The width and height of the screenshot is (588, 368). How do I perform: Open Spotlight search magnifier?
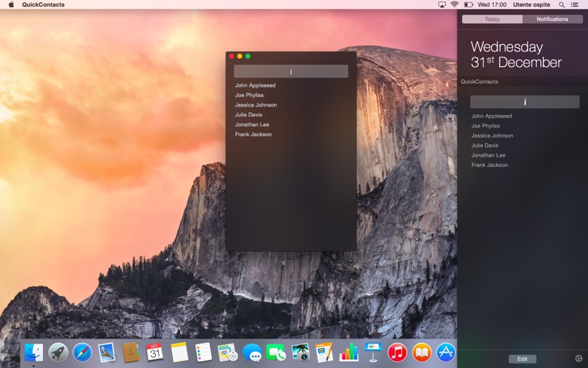[x=562, y=4]
